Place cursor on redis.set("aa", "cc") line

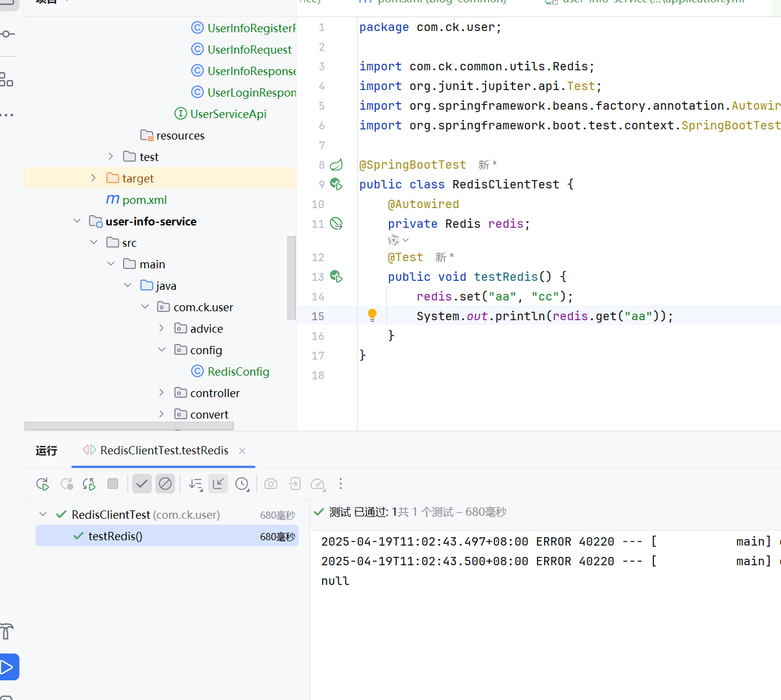(495, 296)
